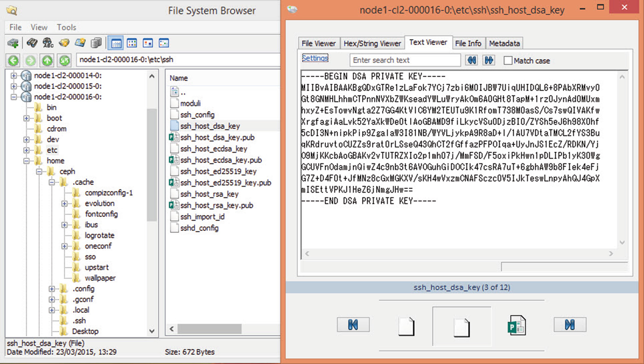The height and width of the screenshot is (364, 644).
Task: Select ssh_host_ed25519_key private key file
Action: pyautogui.click(x=218, y=171)
